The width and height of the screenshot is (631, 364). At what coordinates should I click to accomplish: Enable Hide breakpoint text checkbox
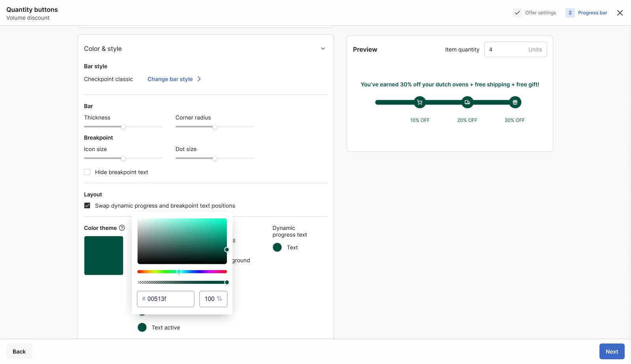point(87,172)
